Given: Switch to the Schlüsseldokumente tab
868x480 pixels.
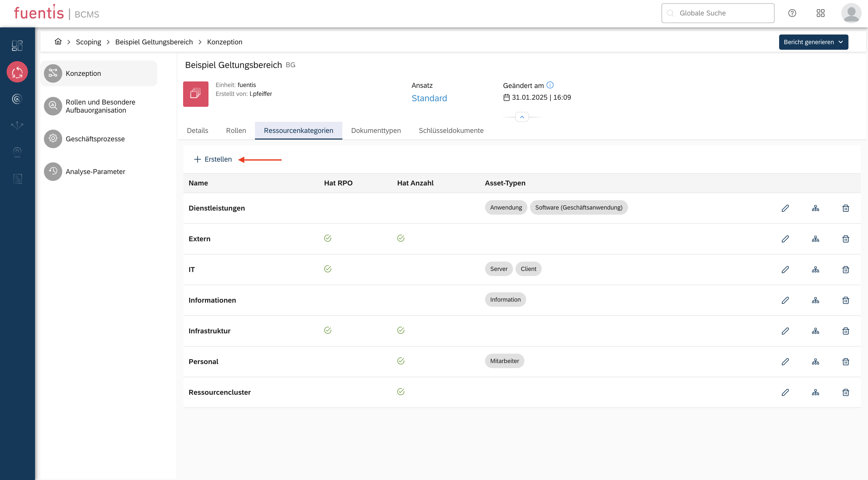Looking at the screenshot, I should (451, 130).
